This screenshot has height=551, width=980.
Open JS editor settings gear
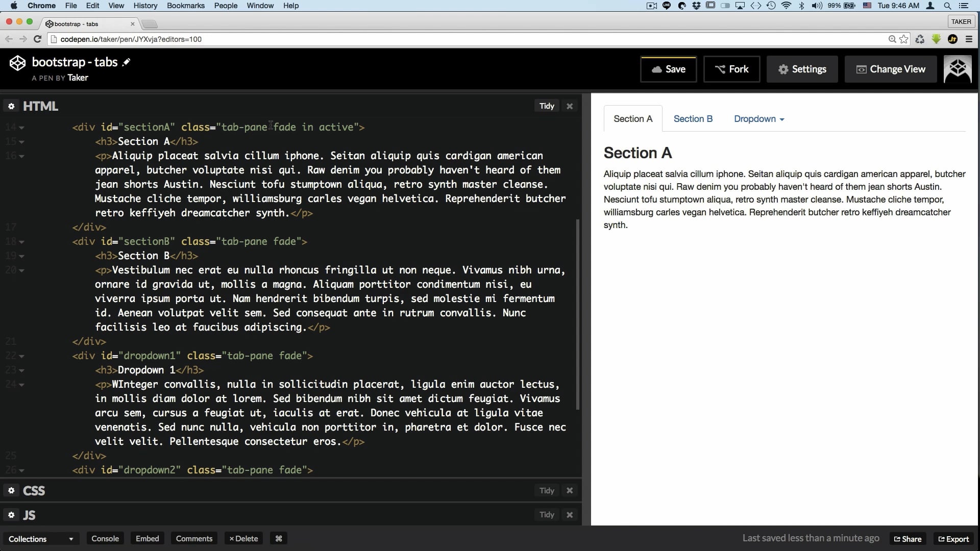[x=11, y=515]
